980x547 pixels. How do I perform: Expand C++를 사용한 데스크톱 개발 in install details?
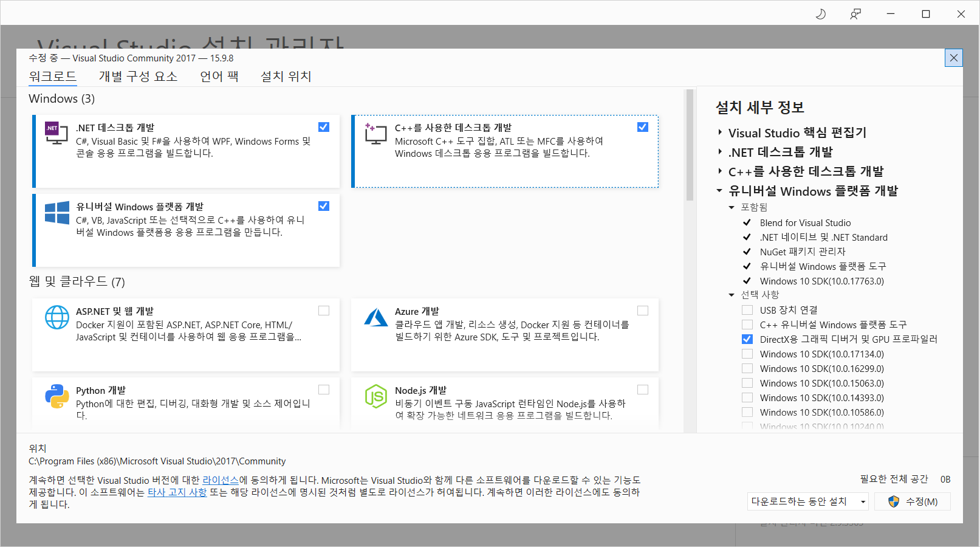point(720,171)
